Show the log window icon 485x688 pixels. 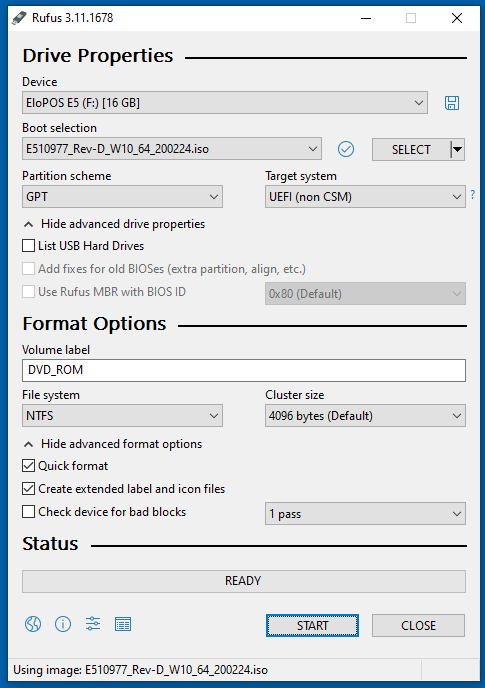[122, 624]
